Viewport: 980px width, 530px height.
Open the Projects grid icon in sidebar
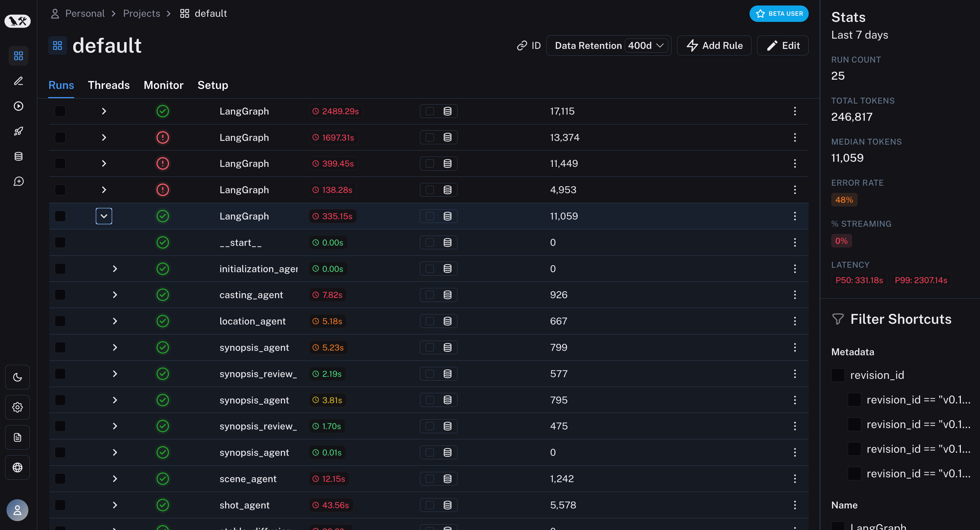point(18,56)
